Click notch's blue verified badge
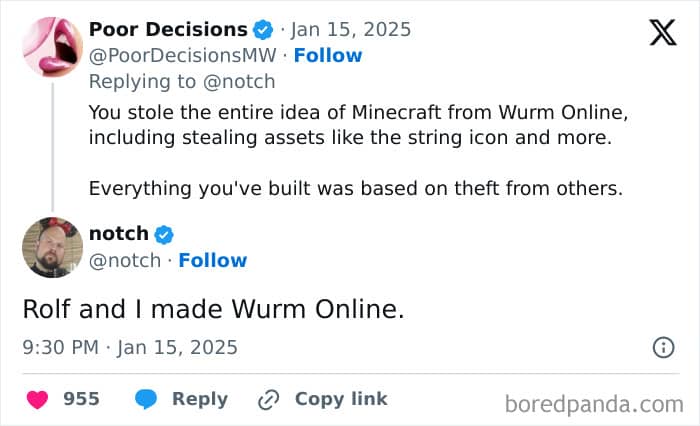 pyautogui.click(x=165, y=235)
